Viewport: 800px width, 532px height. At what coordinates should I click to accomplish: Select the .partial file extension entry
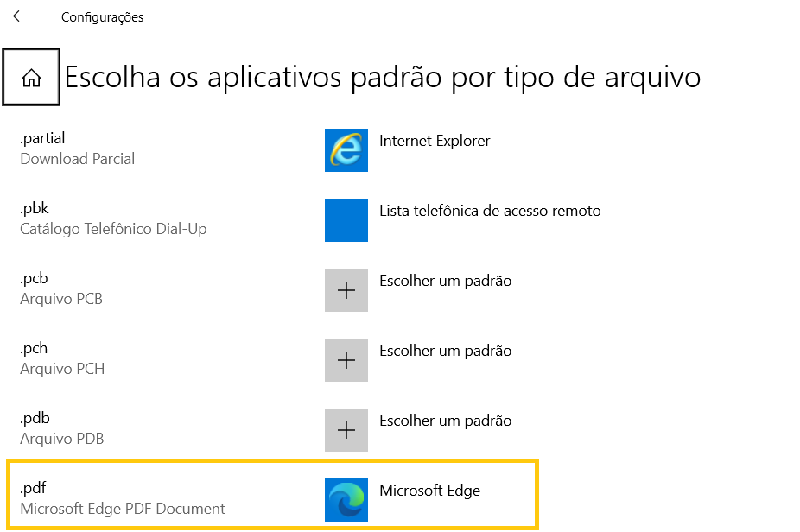pos(42,138)
